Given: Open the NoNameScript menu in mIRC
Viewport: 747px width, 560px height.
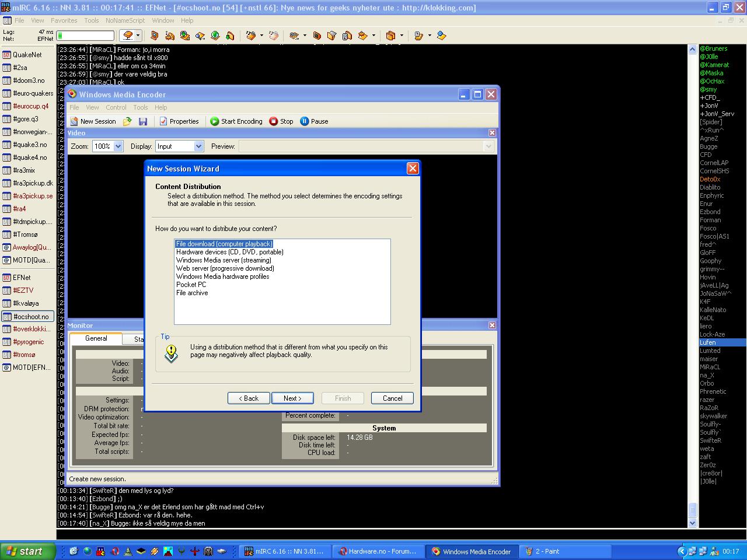Looking at the screenshot, I should [125, 20].
